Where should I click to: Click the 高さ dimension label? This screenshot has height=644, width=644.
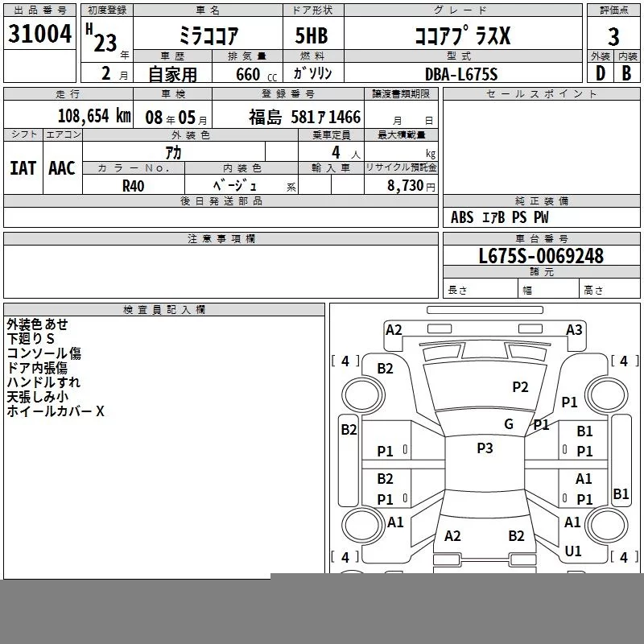click(x=593, y=290)
